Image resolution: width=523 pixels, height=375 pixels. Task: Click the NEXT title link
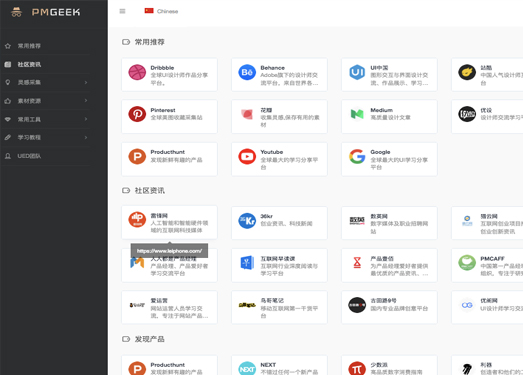268,365
